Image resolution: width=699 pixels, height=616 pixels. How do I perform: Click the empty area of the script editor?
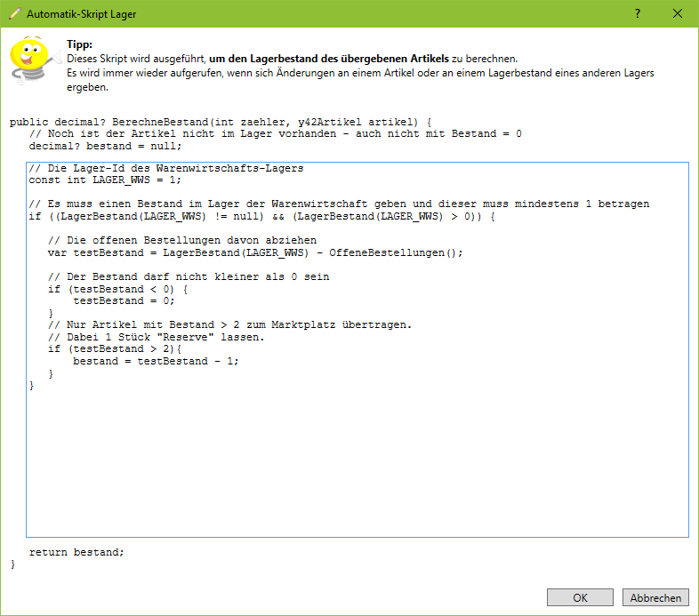(356, 462)
